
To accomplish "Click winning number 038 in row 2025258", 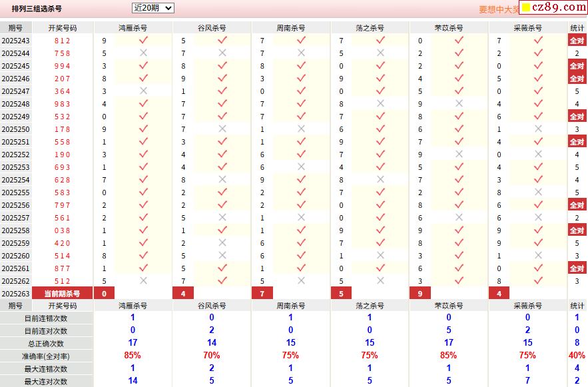I will click(62, 230).
